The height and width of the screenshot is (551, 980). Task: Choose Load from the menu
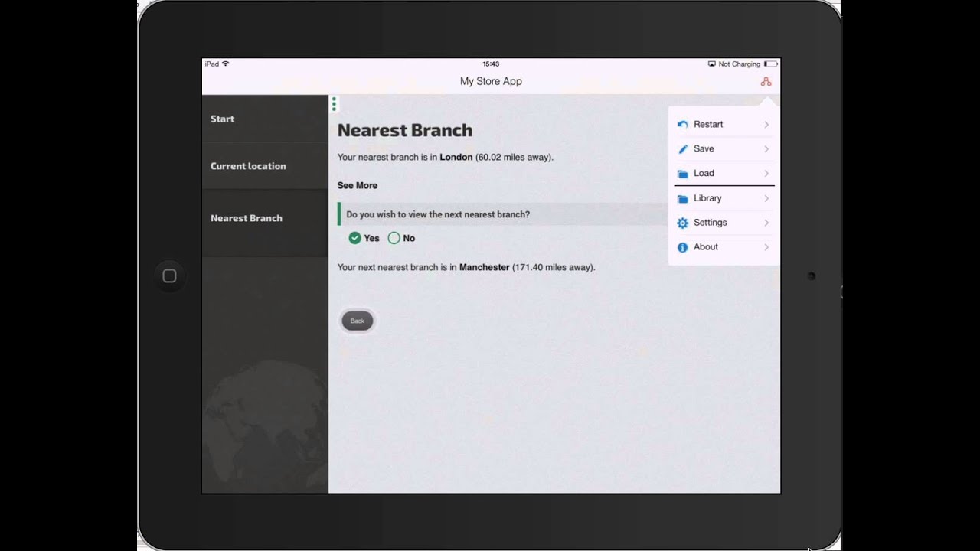pos(724,173)
